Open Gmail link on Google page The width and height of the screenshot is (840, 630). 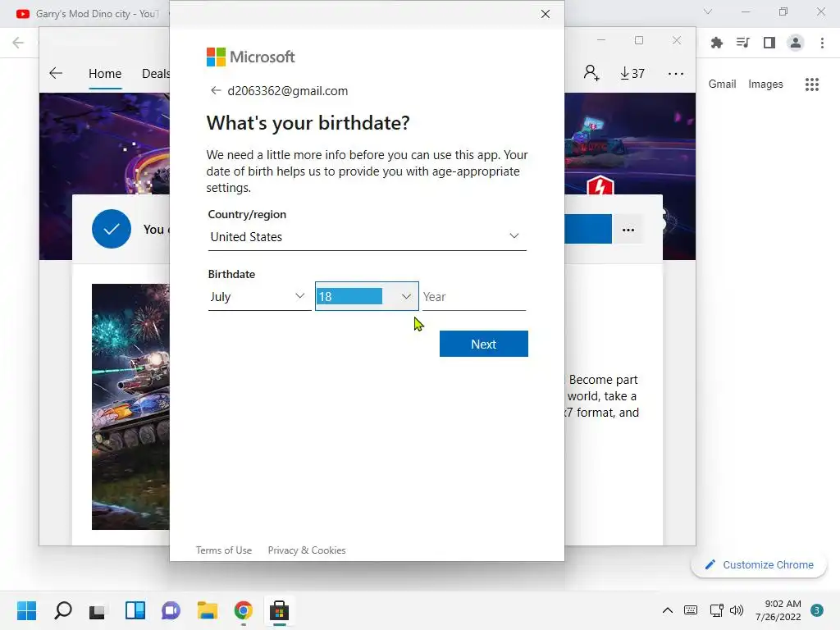(722, 84)
